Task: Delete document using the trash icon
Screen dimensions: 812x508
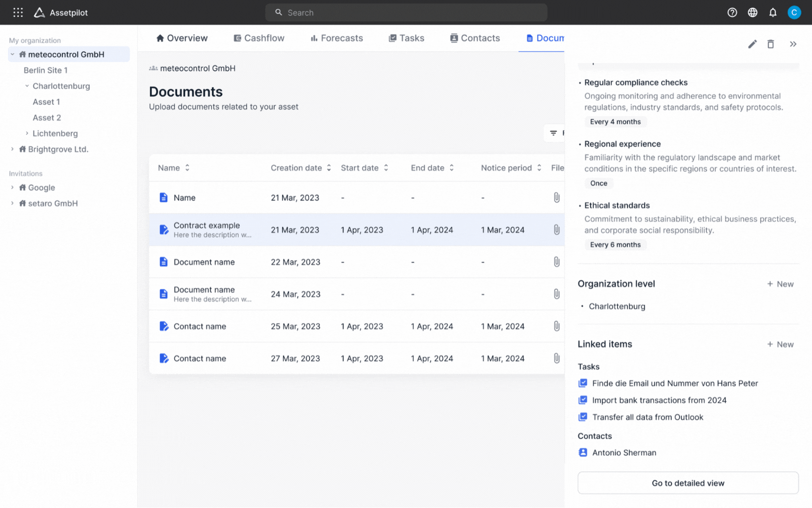Action: [x=771, y=44]
